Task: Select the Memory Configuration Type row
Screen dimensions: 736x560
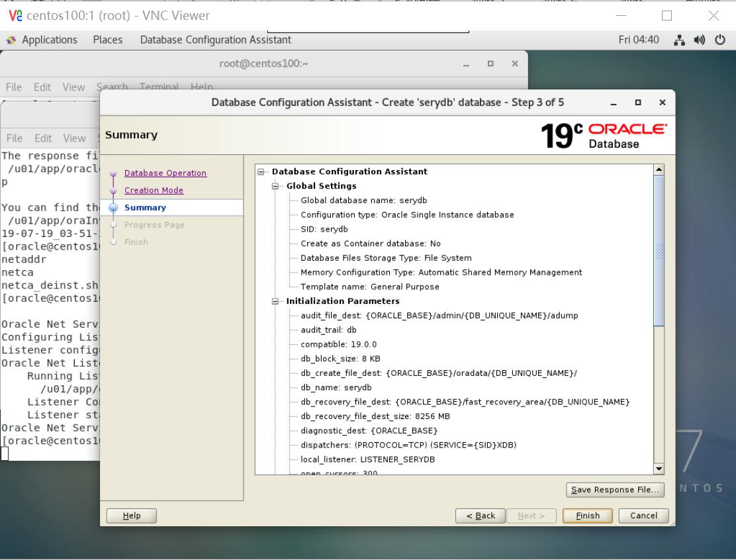Action: point(441,273)
